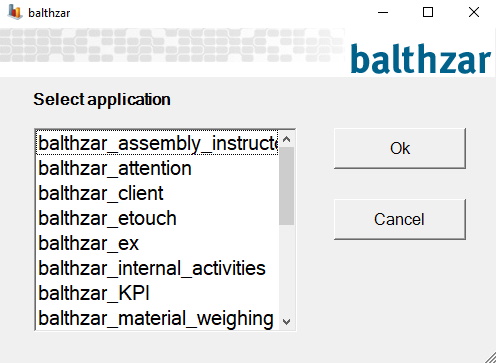This screenshot has height=363, width=496.
Task: Select the balthzar_ex entry
Action: 157,243
